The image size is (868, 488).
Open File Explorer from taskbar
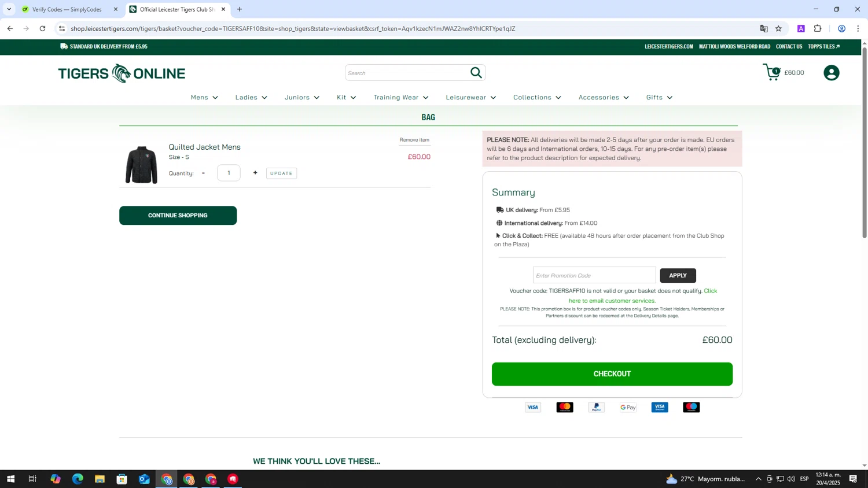click(100, 479)
